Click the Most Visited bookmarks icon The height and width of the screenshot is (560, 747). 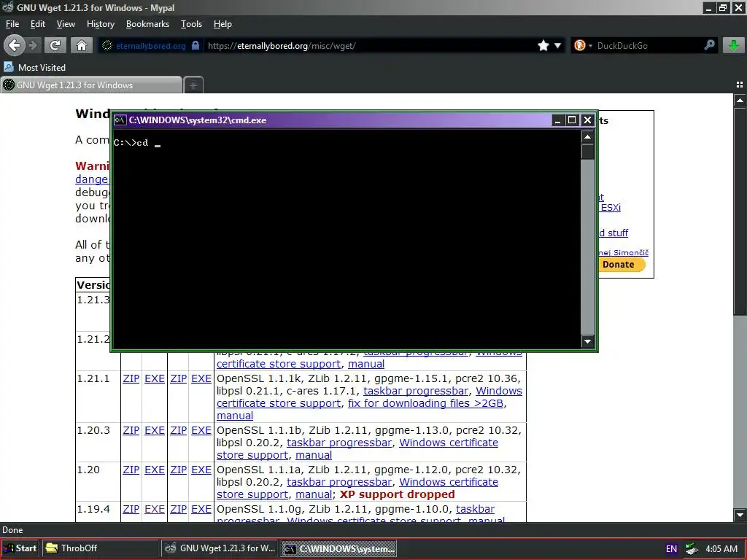[x=9, y=67]
